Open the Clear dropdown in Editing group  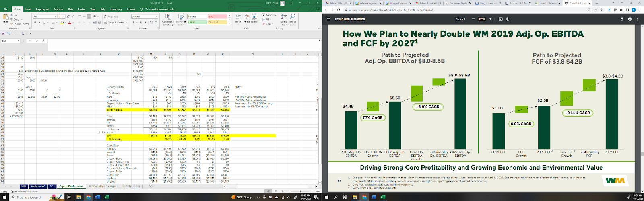click(268, 24)
